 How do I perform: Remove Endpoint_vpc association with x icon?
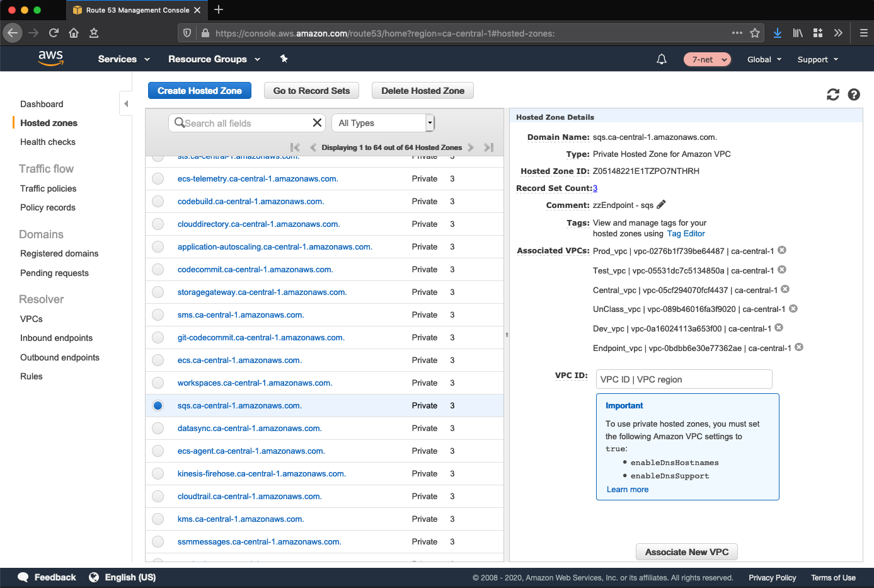click(x=799, y=347)
